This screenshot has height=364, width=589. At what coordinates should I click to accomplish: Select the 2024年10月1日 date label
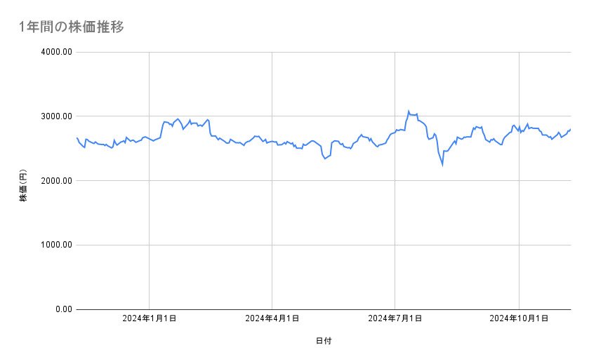519,318
